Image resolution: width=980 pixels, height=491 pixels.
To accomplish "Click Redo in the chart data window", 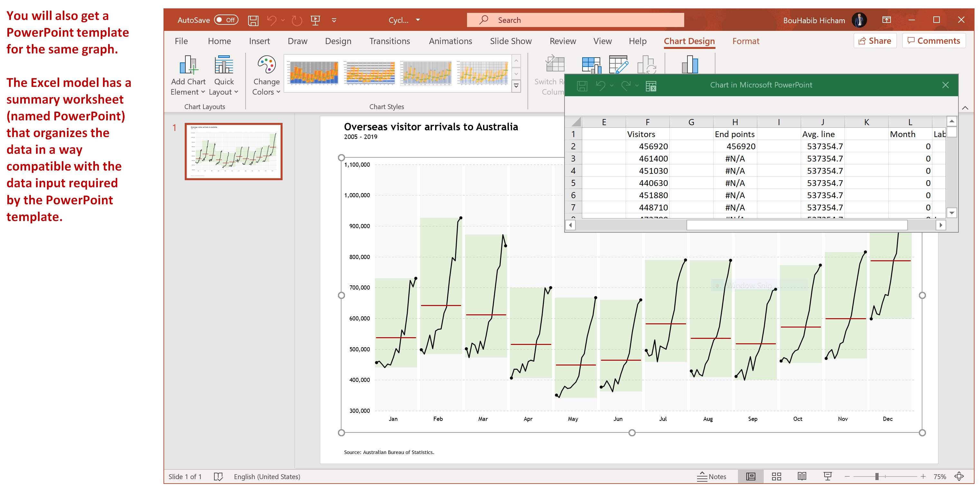I will click(626, 86).
